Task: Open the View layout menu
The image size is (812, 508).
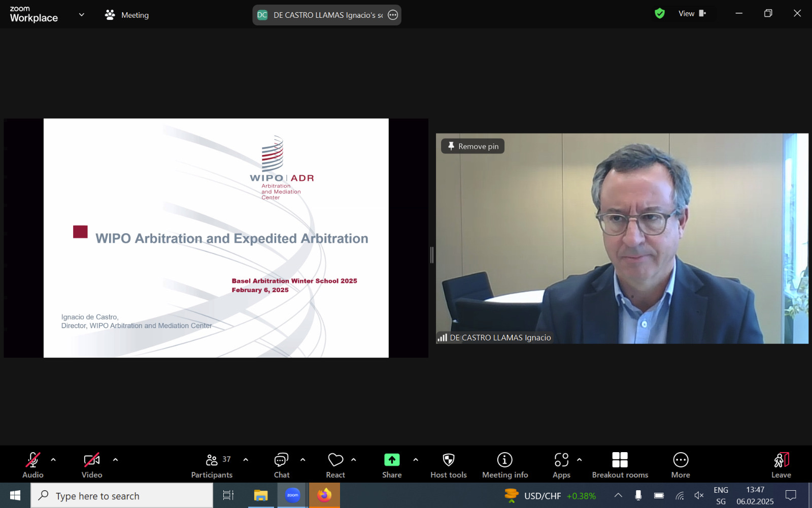Action: tap(692, 14)
